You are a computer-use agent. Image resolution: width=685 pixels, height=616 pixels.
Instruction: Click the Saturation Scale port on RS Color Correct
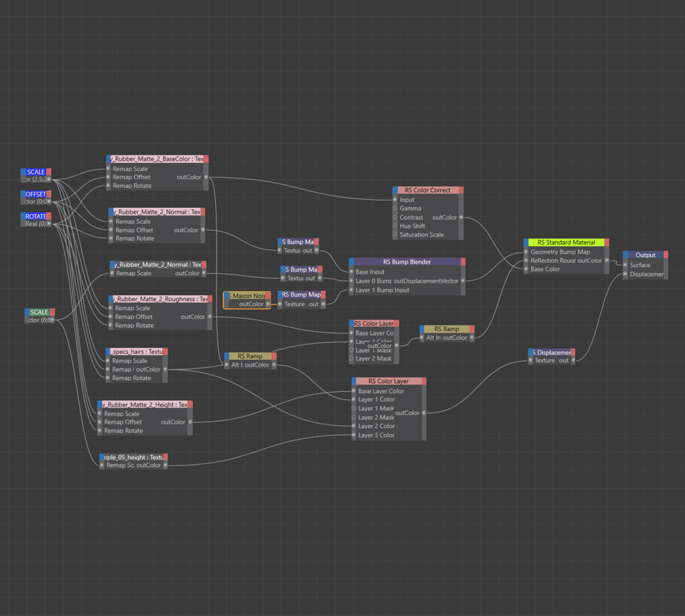[x=395, y=234]
